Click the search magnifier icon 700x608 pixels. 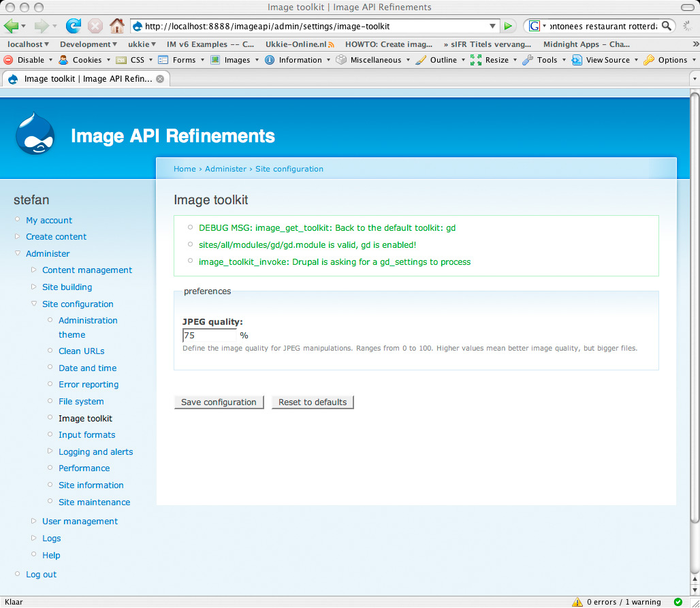pyautogui.click(x=667, y=26)
